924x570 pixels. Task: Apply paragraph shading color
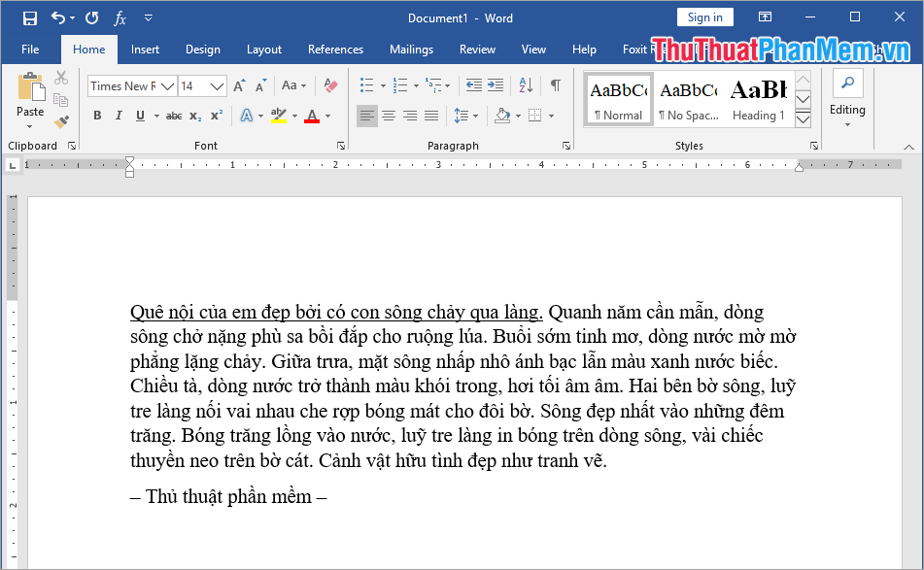tap(502, 116)
